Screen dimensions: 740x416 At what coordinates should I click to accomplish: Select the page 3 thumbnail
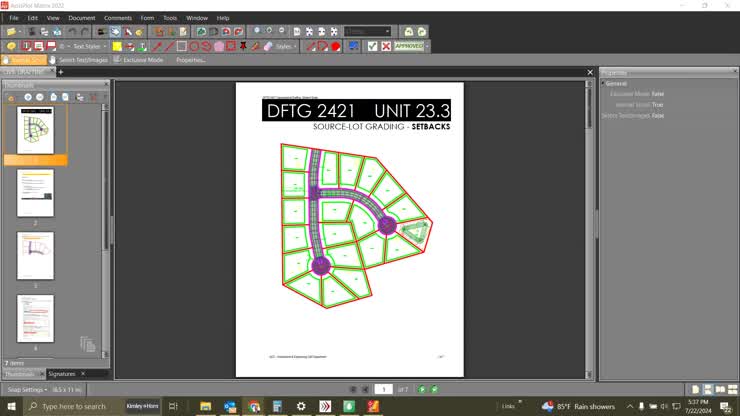click(35, 256)
